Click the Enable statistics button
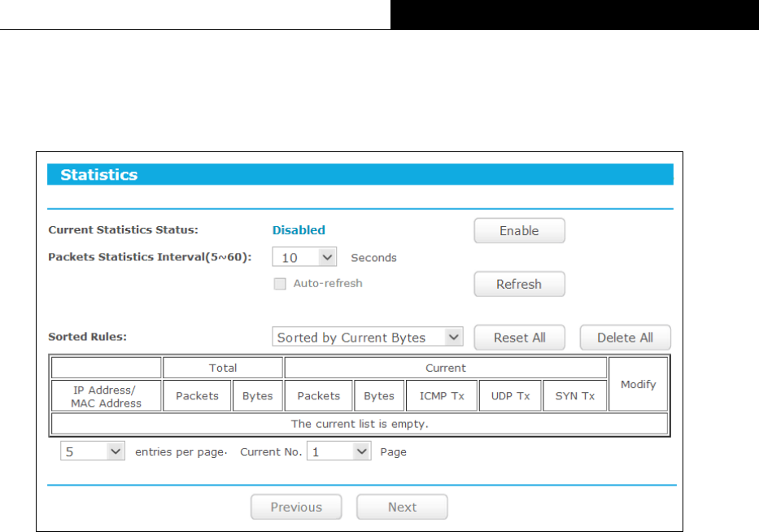Screen dimensions: 759x532 coord(519,230)
